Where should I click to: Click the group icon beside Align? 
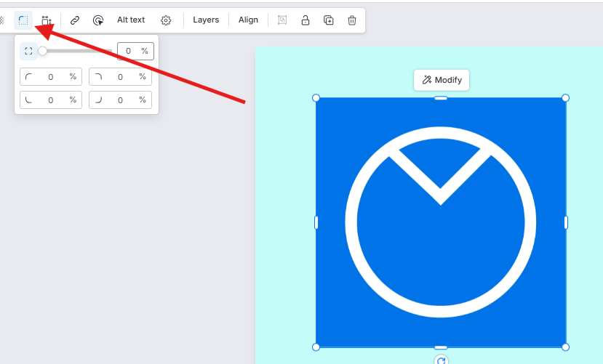pos(282,20)
